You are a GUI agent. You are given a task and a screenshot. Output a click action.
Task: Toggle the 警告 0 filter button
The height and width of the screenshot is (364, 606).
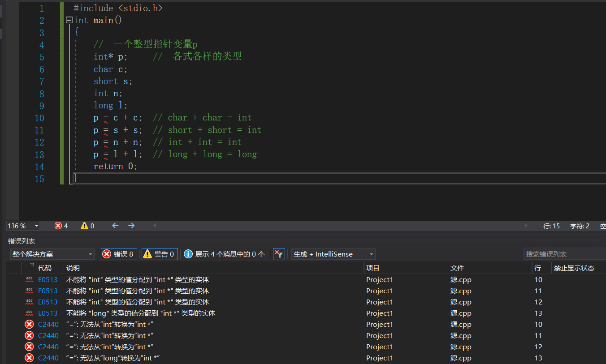(160, 254)
